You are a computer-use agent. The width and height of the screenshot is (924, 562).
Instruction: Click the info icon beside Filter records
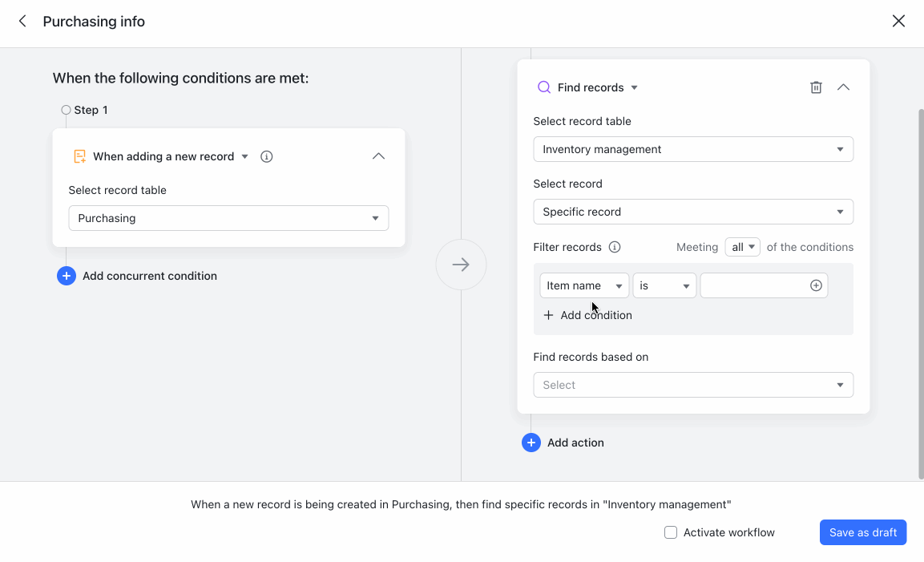(614, 247)
